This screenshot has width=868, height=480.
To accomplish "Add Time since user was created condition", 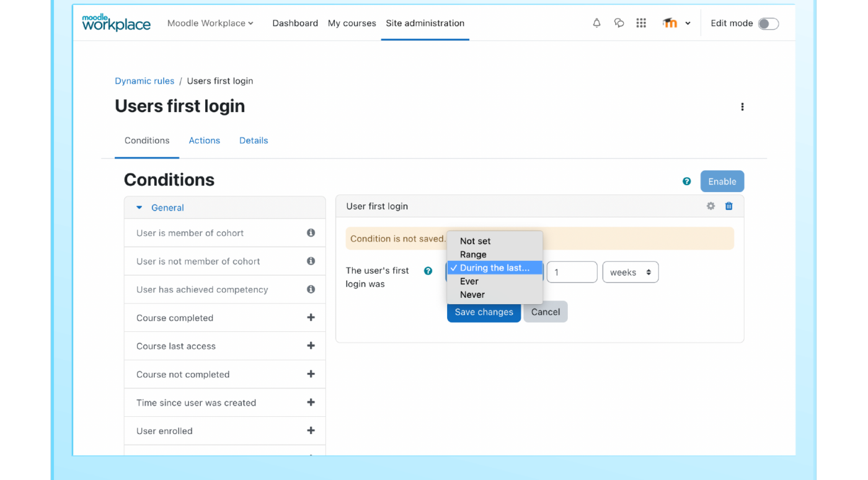I will (x=311, y=402).
